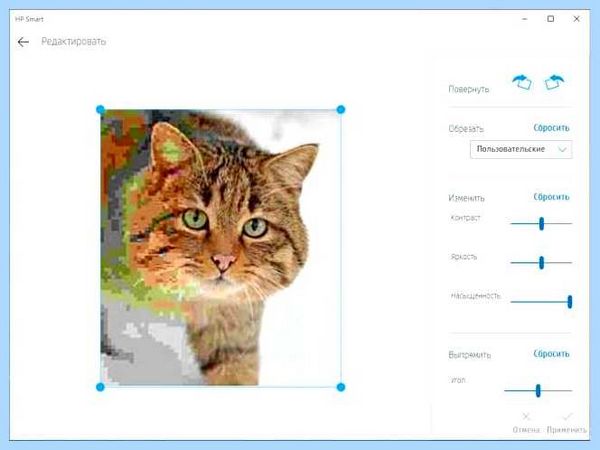The width and height of the screenshot is (600, 450).
Task: Go back using the arrow icon
Action: pos(23,42)
